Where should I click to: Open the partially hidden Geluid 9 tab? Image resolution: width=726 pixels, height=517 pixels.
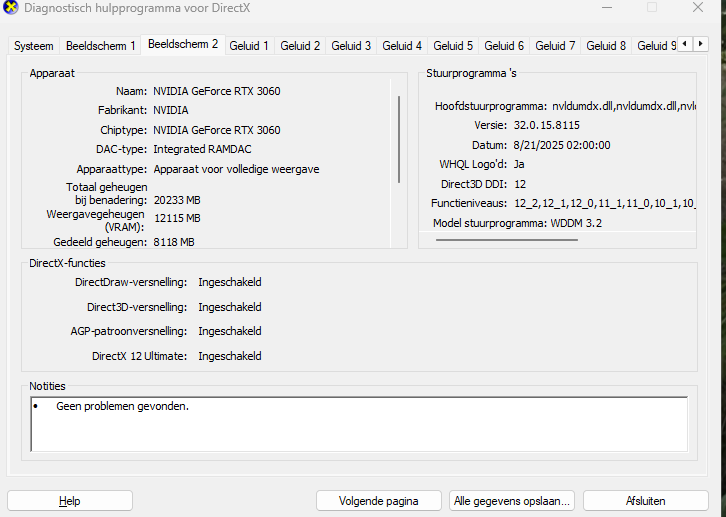(x=655, y=46)
